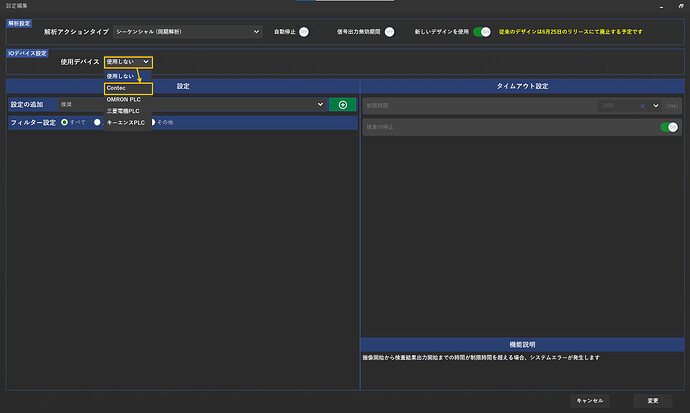Clear the timeout value with the X icon
The height and width of the screenshot is (413, 690).
coord(642,106)
